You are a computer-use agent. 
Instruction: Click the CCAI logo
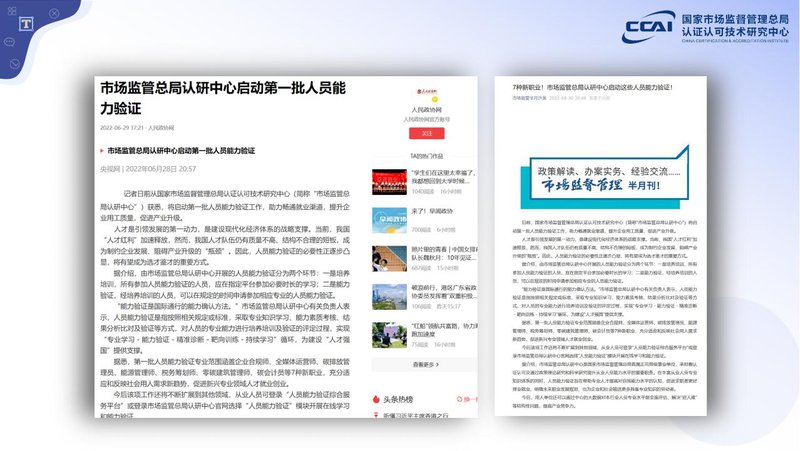point(648,27)
